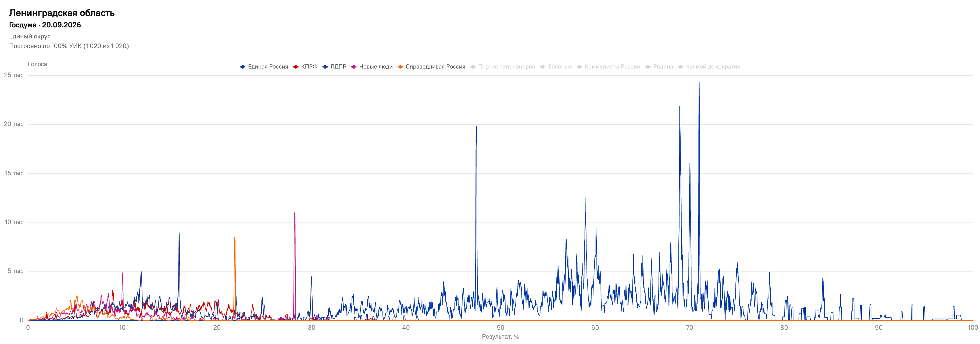
Task: Show the Родина series
Action: point(659,67)
